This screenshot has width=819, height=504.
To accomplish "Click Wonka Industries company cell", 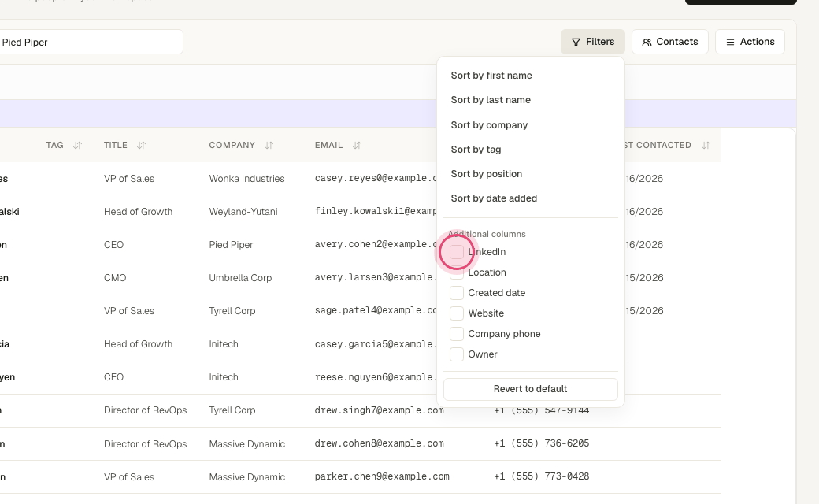I will (x=246, y=179).
